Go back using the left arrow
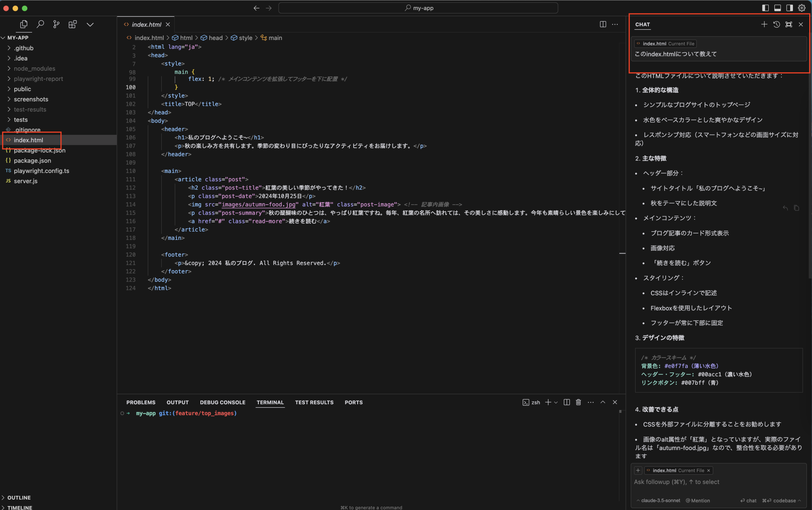 (257, 8)
